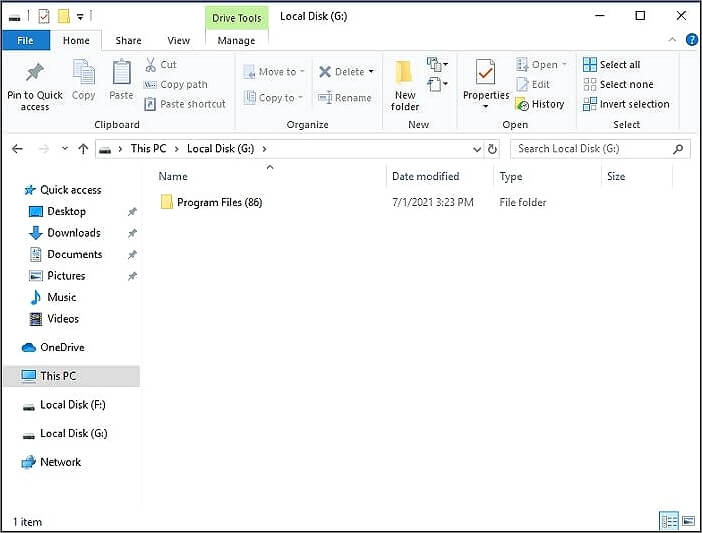The width and height of the screenshot is (702, 533).
Task: Click Invert selection in ribbon
Action: (626, 104)
